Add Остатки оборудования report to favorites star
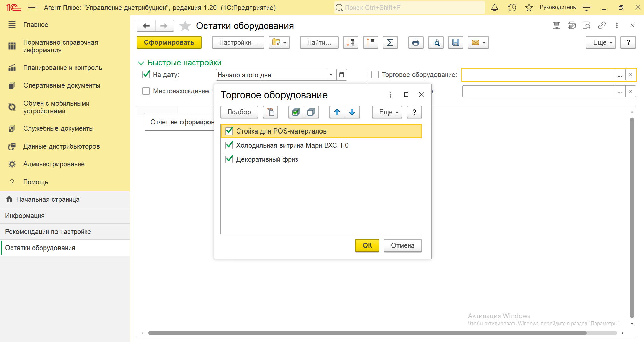Screen dimensions: 644x342 pyautogui.click(x=185, y=26)
